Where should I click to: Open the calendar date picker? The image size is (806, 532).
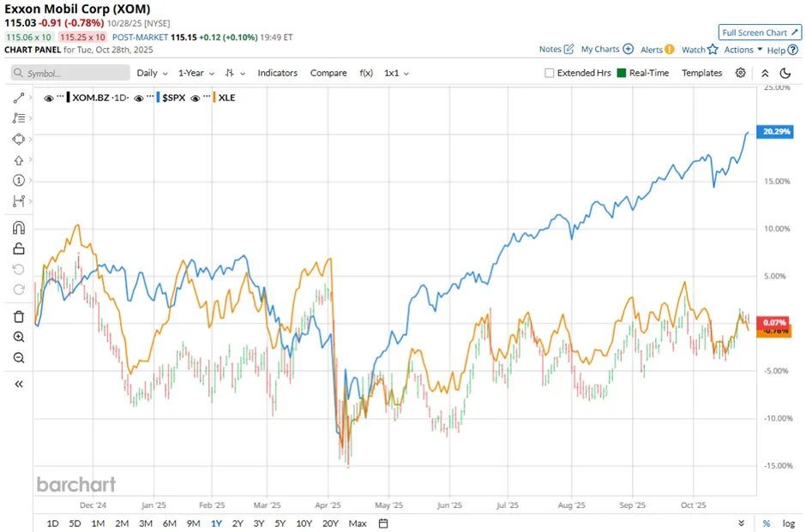point(382,523)
